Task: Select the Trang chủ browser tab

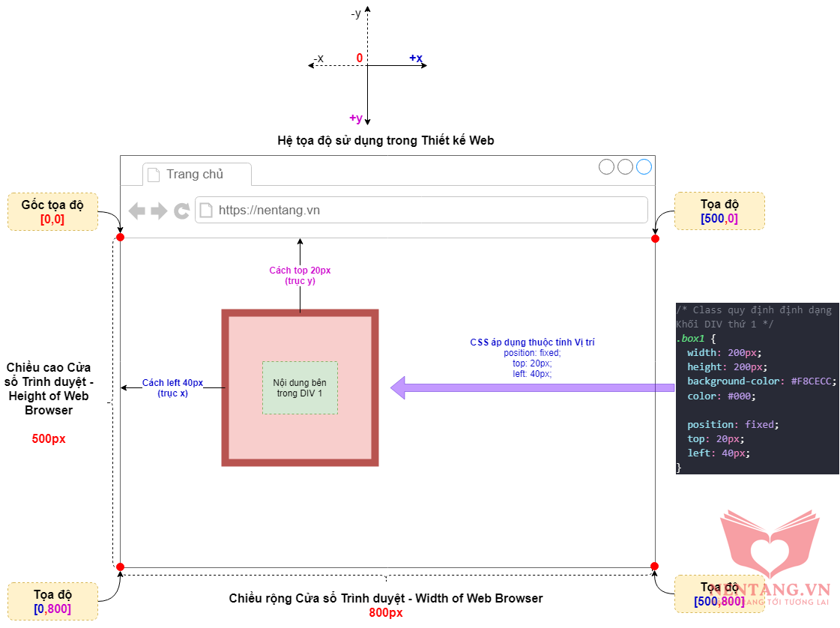Action: (196, 175)
